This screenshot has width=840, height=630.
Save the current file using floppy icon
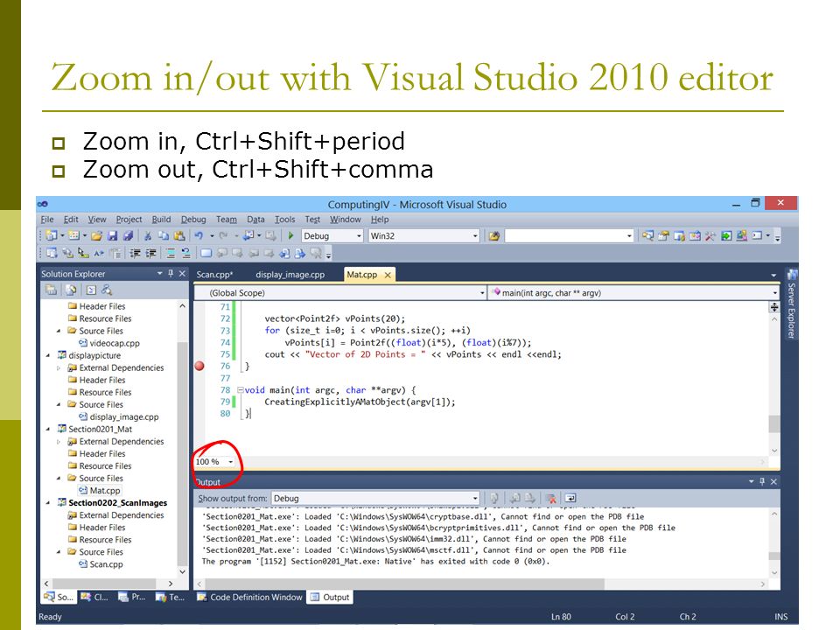(x=112, y=235)
